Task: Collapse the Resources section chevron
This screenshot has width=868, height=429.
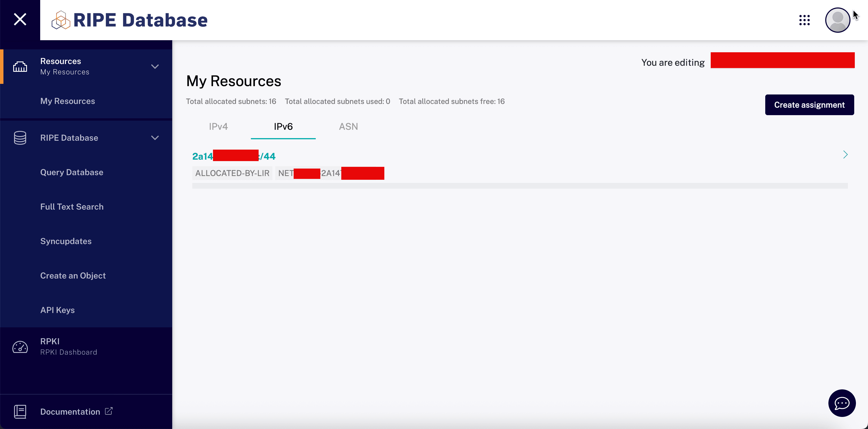Action: [155, 66]
